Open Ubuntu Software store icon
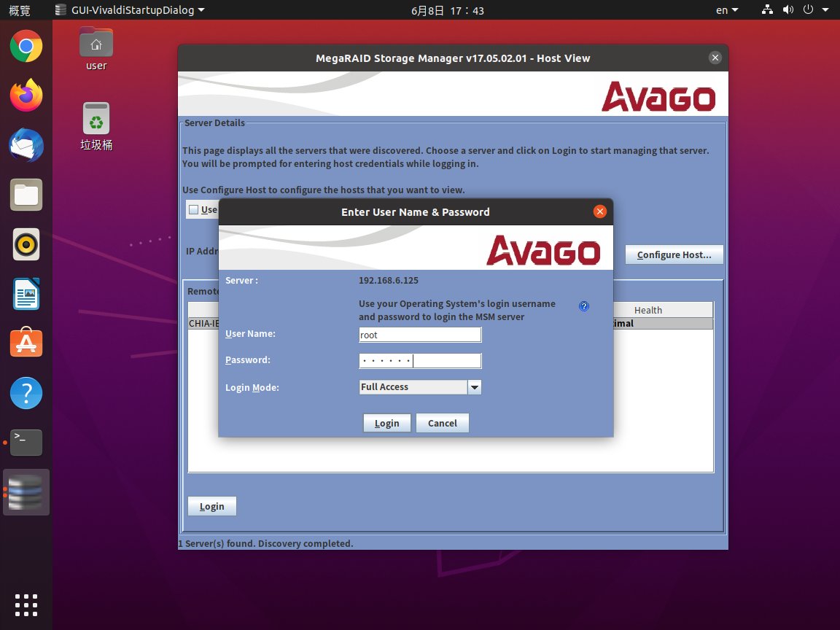840x630 pixels. tap(26, 343)
